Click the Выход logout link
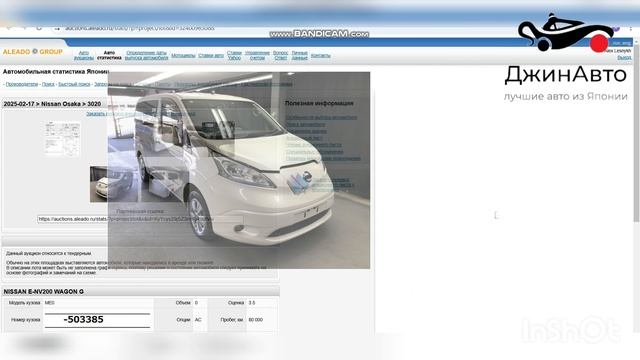 pyautogui.click(x=624, y=58)
